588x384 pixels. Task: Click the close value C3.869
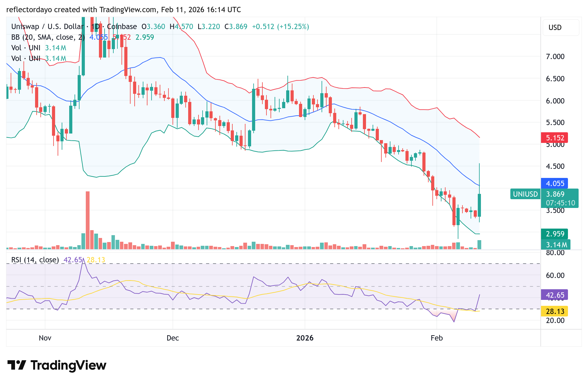click(x=236, y=27)
